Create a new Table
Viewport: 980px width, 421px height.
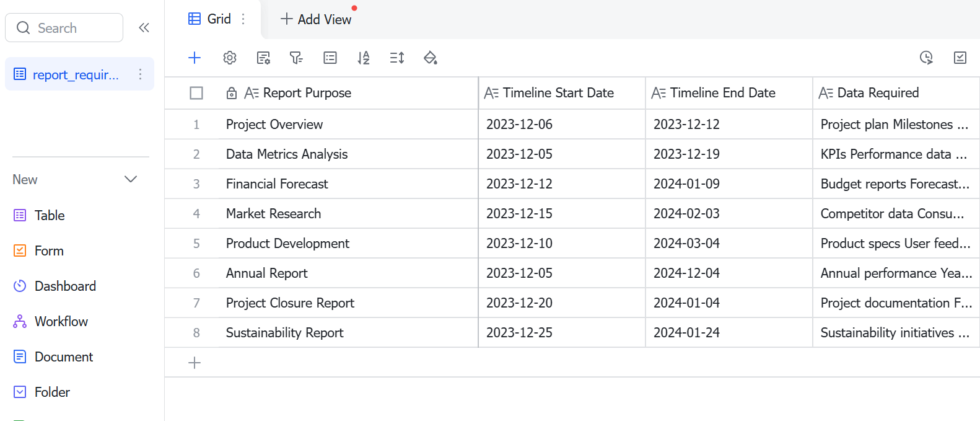point(39,215)
